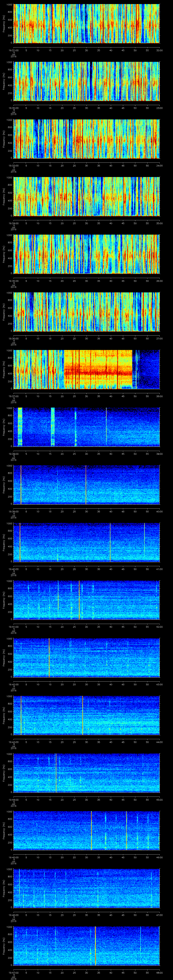Screen dimensions: 173x980
Task: Click the 19:44:00 start time label
Action: pyautogui.click(x=14, y=799)
